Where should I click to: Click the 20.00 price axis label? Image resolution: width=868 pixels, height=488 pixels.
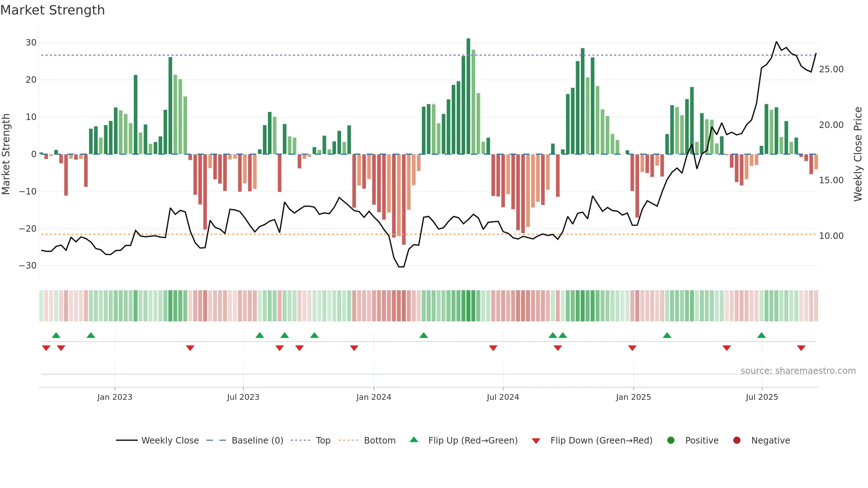[831, 125]
